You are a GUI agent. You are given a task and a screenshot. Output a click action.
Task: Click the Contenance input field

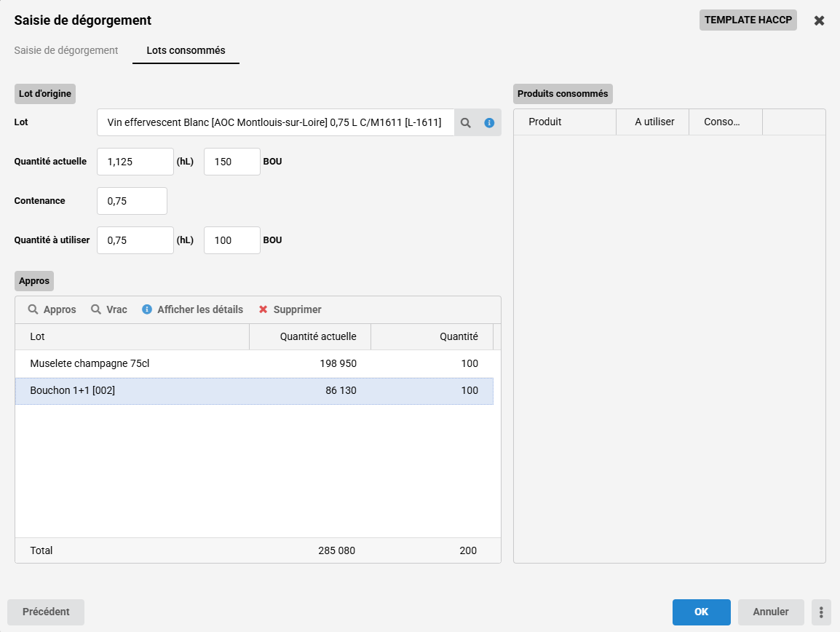coord(132,201)
